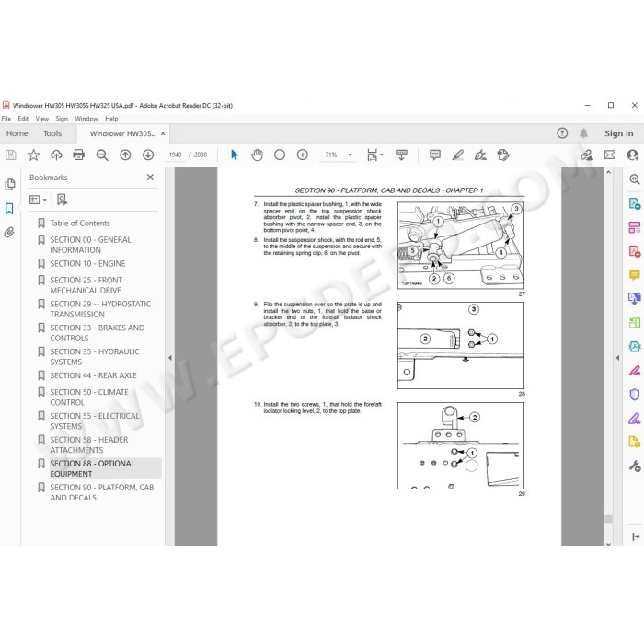Jump to SECTION 10 - ENGINE bookmark
Viewport: 644px width, 644px height.
pyautogui.click(x=87, y=263)
